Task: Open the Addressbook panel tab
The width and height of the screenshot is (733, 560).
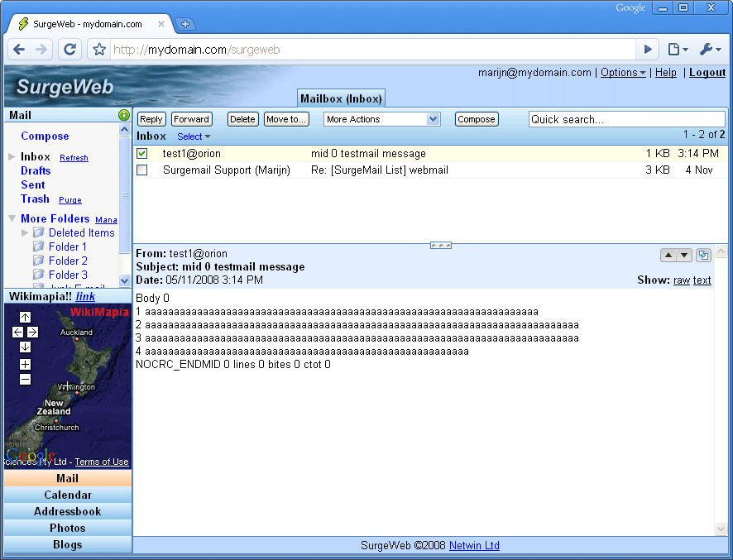Action: 67,511
